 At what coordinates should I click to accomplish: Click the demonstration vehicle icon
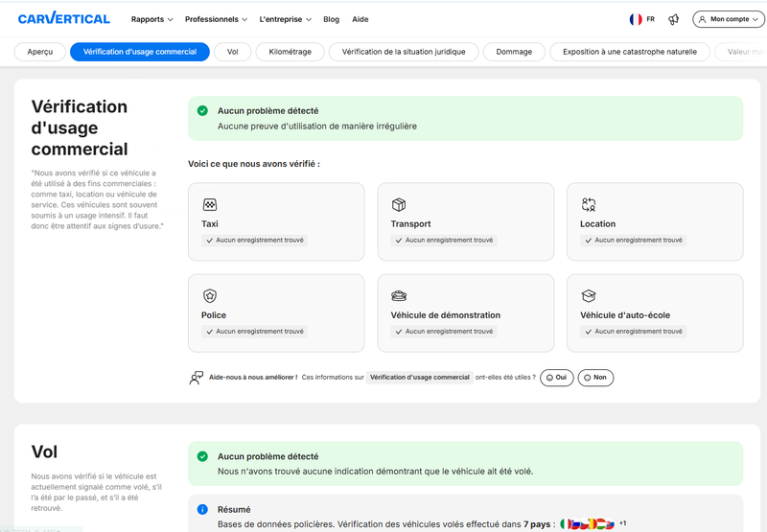tap(399, 296)
